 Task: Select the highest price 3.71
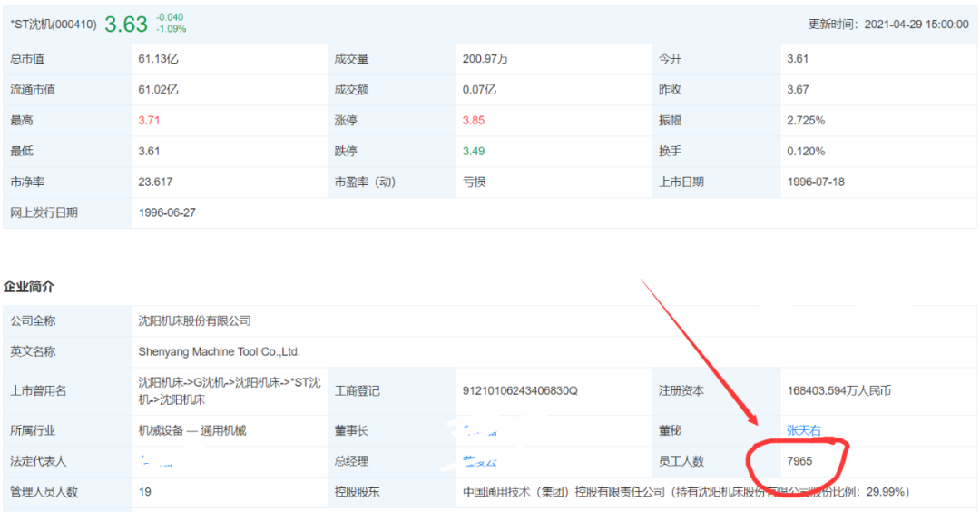[149, 120]
